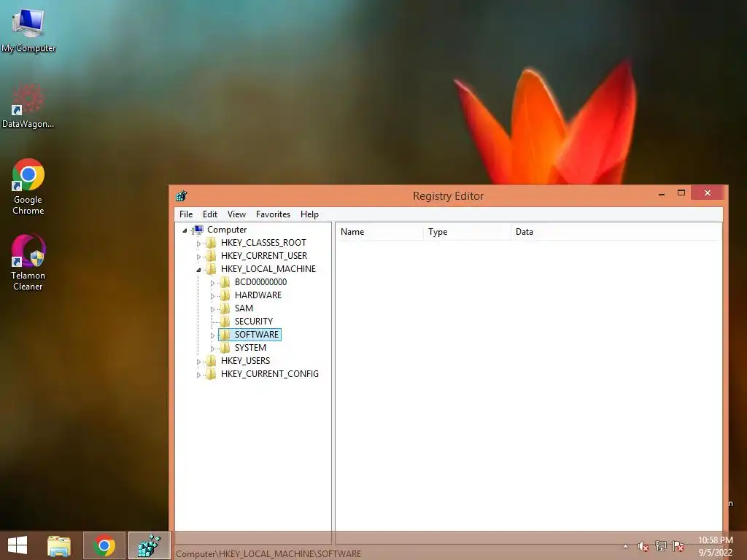Click the Action Center flag tray icon

[x=678, y=546]
